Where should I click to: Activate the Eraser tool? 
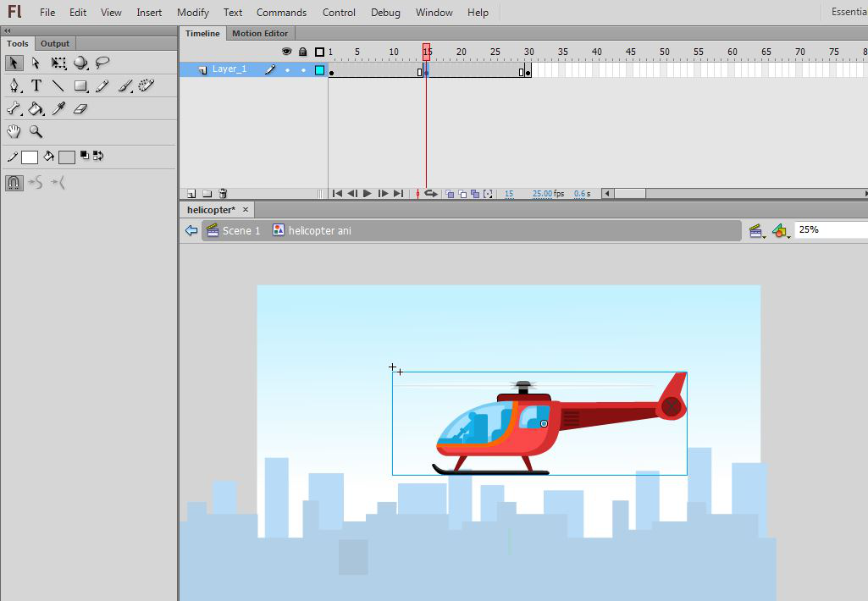80,108
